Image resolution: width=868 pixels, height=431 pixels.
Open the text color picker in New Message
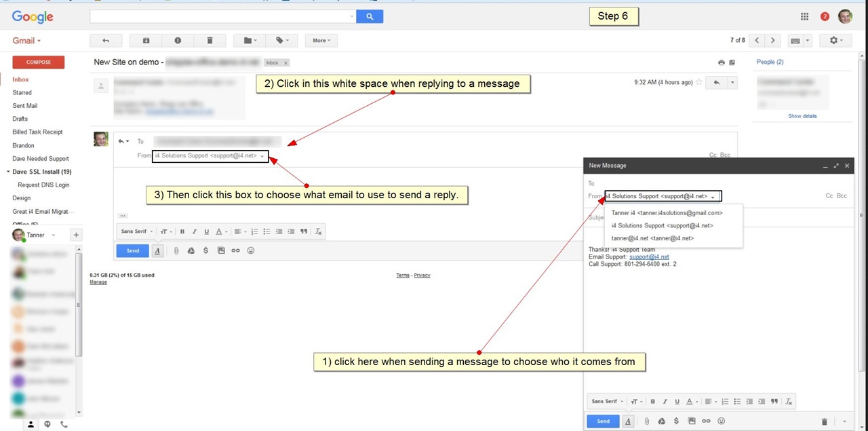point(692,402)
